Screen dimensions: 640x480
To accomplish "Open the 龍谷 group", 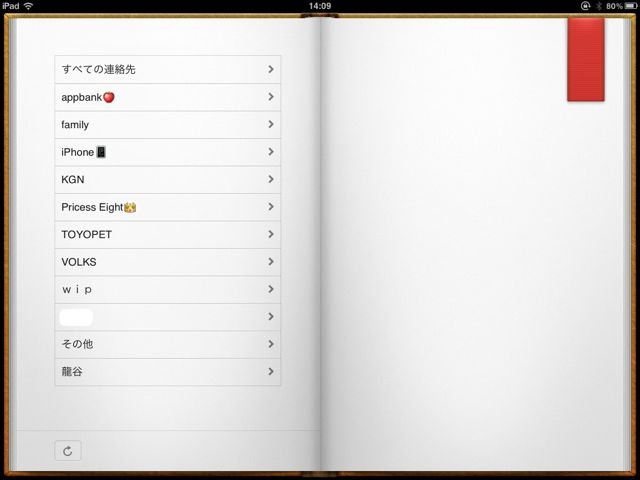I will pos(168,372).
